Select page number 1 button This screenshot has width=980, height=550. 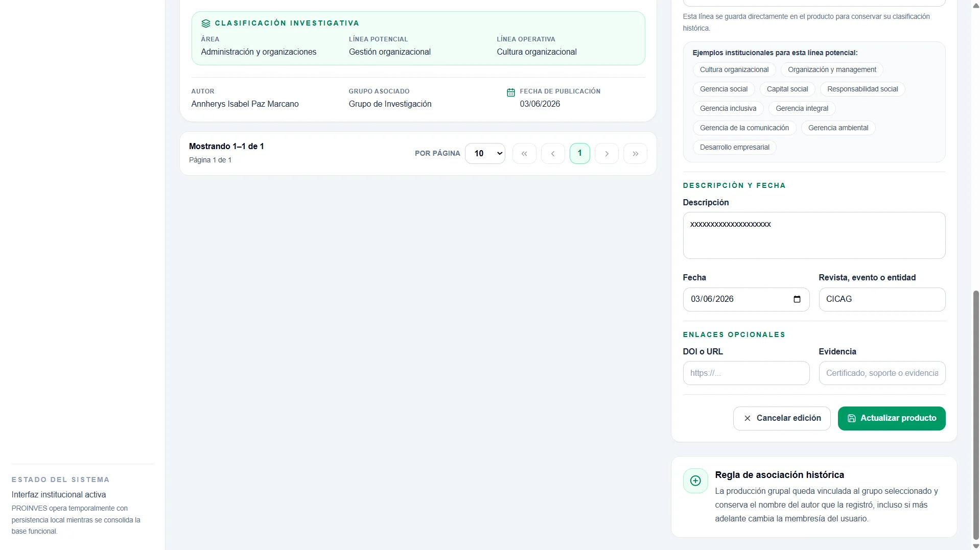tap(579, 153)
